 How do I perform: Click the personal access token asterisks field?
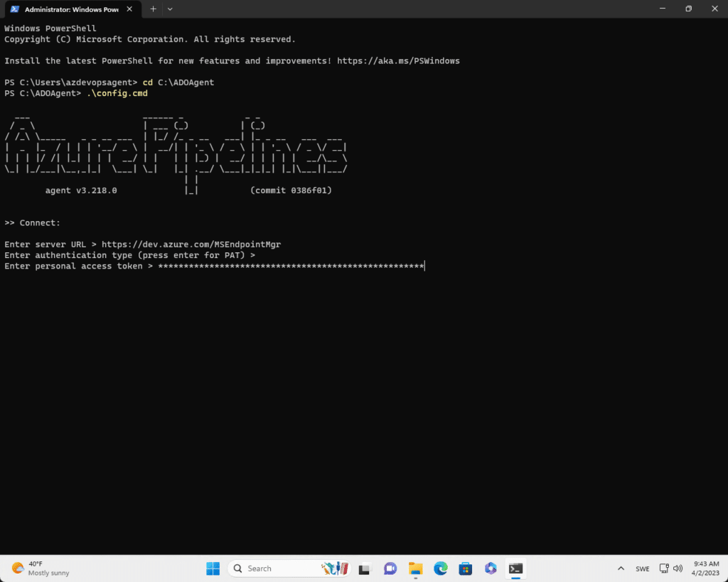coord(291,266)
